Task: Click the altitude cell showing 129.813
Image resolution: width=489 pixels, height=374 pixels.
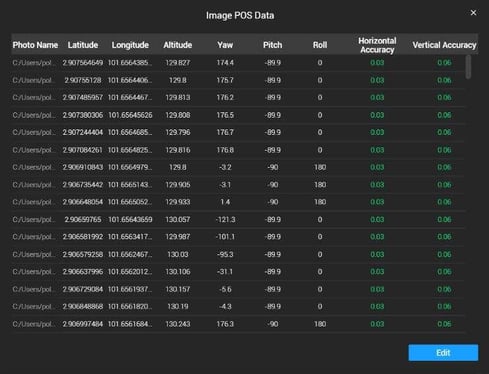Action: (x=178, y=98)
